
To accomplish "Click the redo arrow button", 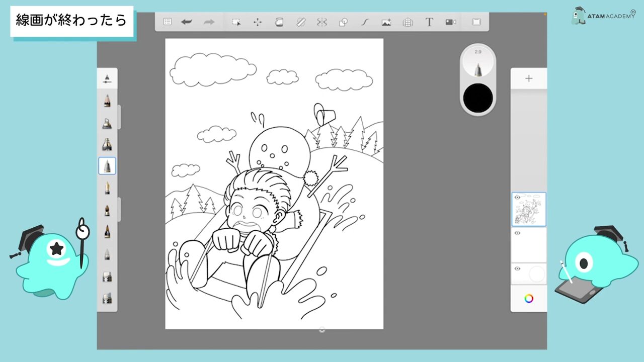I will 209,22.
